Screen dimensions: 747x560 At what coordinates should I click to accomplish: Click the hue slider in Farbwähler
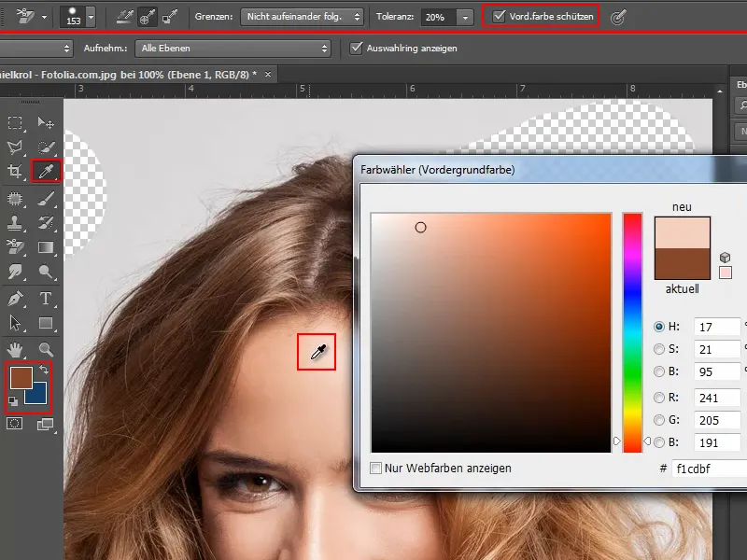(632, 332)
